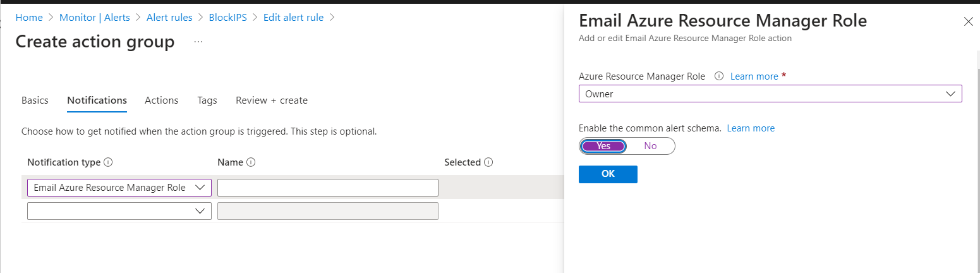980x273 pixels.
Task: Click info icon beside Azure Resource Manager Role
Action: 718,76
